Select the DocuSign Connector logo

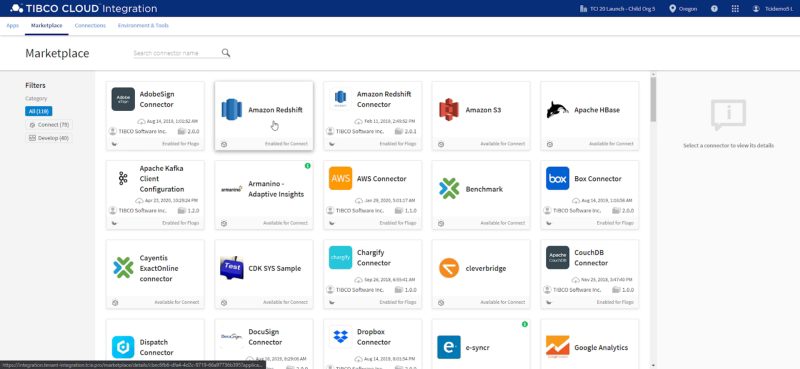(x=232, y=336)
